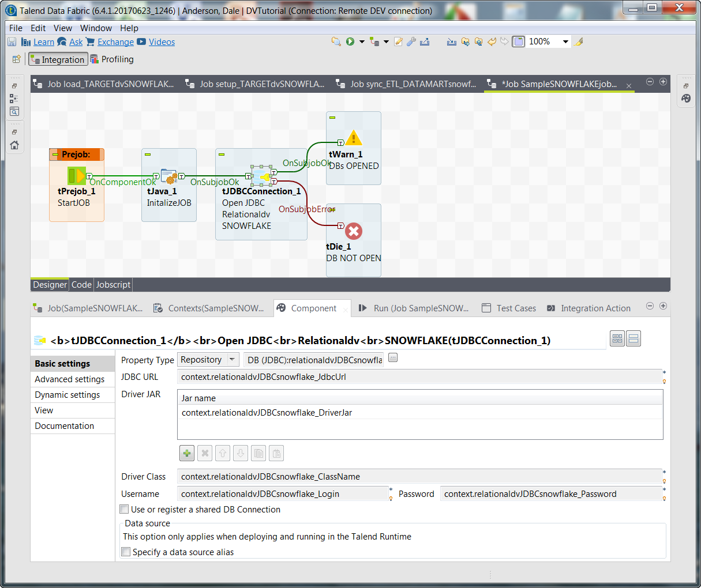The height and width of the screenshot is (588, 701).
Task: Click the import tray icon in toolbar
Action: (x=452, y=42)
